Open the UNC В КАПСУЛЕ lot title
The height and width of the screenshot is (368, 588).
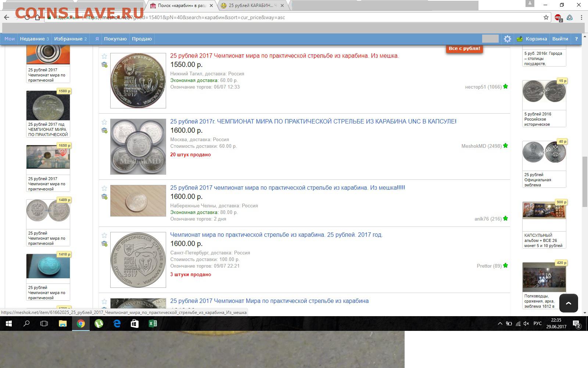[313, 121]
